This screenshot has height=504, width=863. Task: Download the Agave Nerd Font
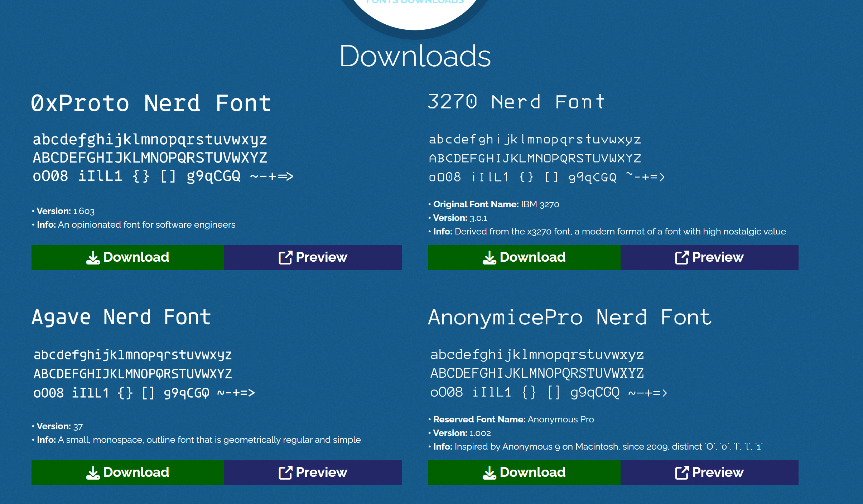pos(128,472)
